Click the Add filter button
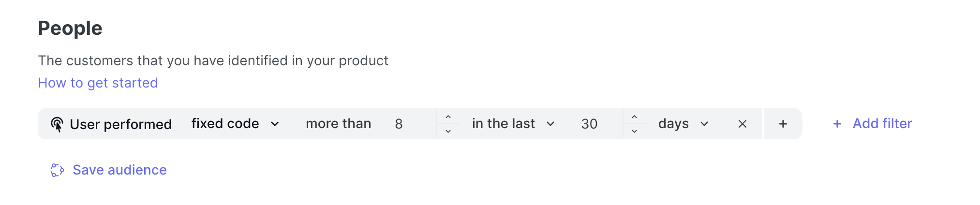Screen dimensions: 980x205 [x=881, y=124]
